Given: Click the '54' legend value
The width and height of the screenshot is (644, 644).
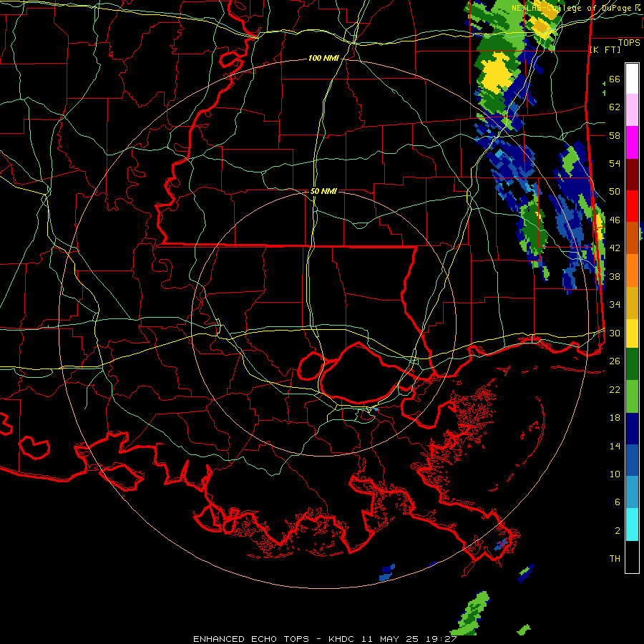Looking at the screenshot, I should [x=615, y=163].
